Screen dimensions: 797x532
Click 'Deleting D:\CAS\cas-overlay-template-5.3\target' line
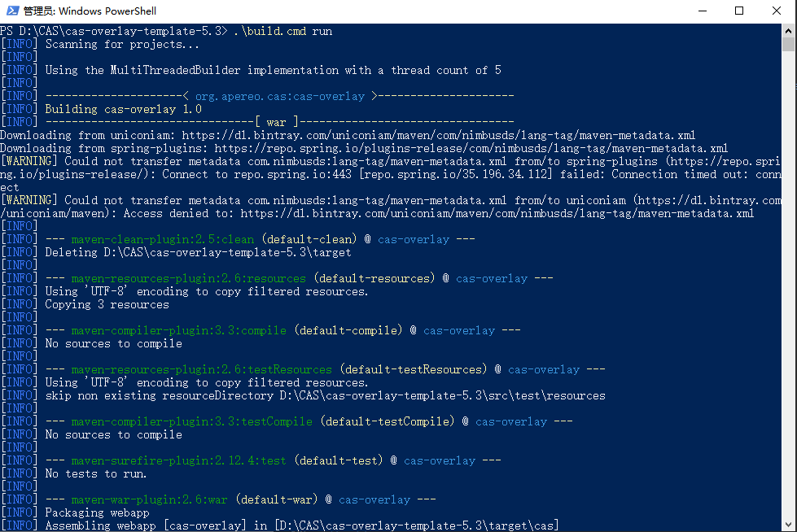176,252
